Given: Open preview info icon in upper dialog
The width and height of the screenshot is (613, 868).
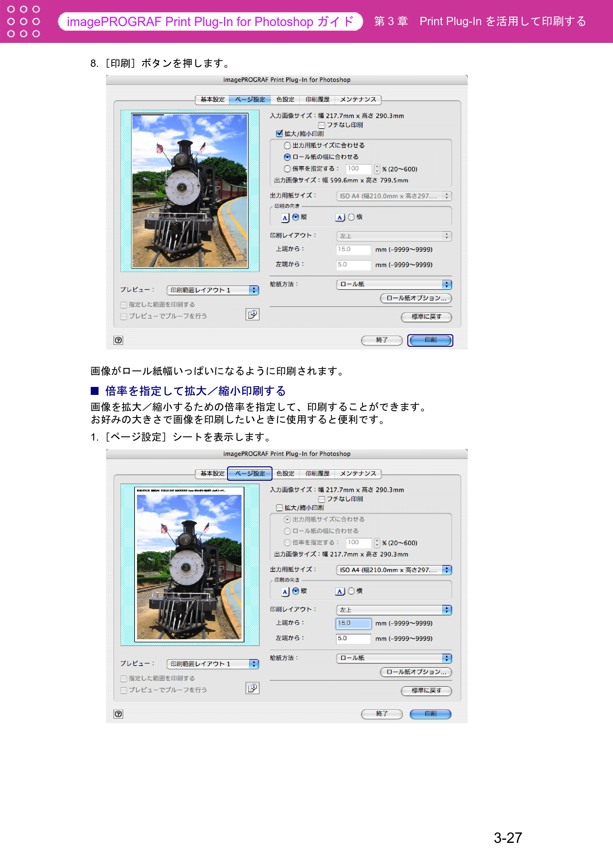Looking at the screenshot, I should (253, 314).
